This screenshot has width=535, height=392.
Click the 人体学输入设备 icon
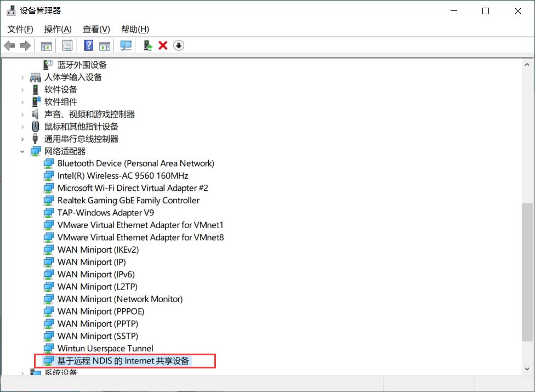(x=36, y=78)
